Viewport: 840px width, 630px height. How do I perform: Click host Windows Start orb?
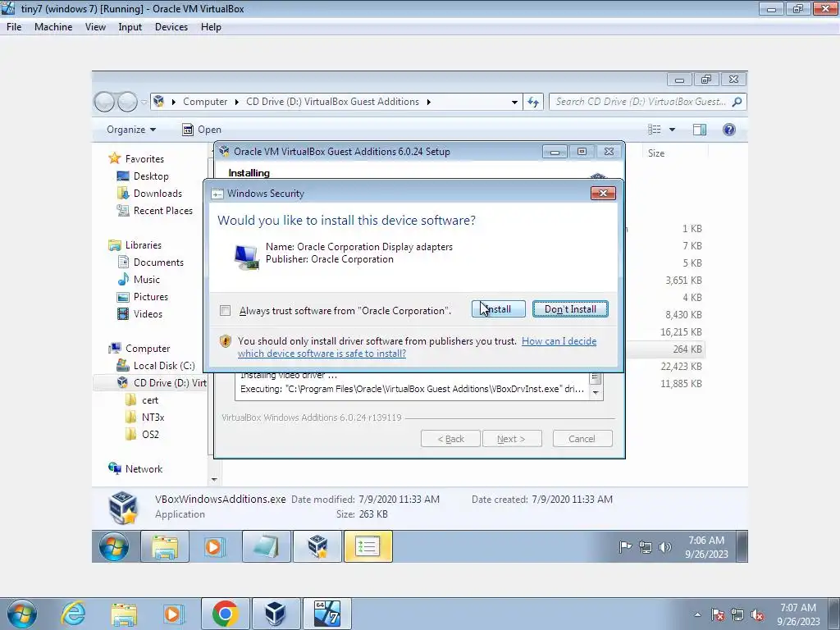tap(22, 614)
